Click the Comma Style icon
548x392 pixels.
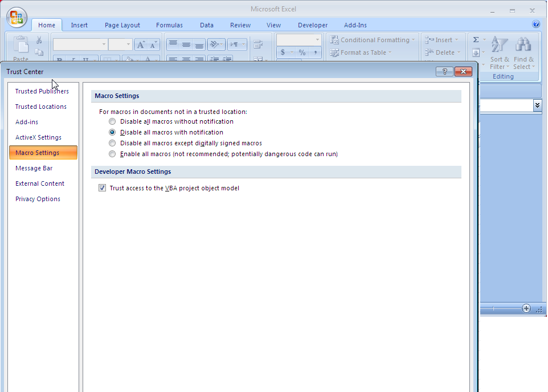click(x=315, y=52)
